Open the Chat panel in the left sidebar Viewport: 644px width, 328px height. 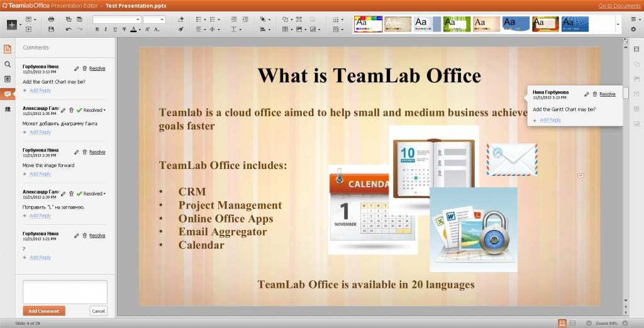(8, 109)
